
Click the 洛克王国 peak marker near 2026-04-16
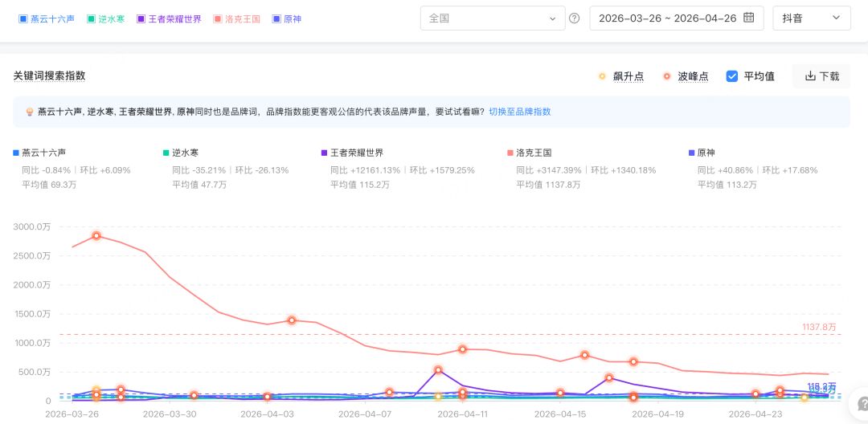click(584, 355)
